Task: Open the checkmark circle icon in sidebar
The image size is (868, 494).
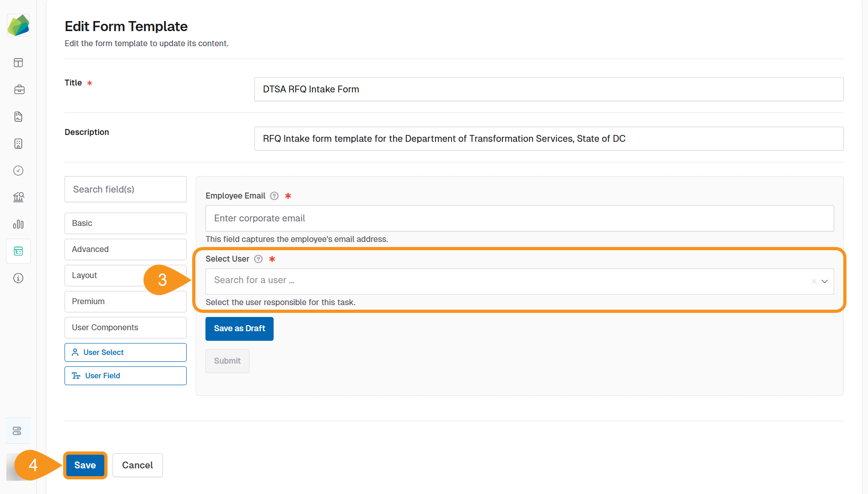Action: tap(18, 171)
